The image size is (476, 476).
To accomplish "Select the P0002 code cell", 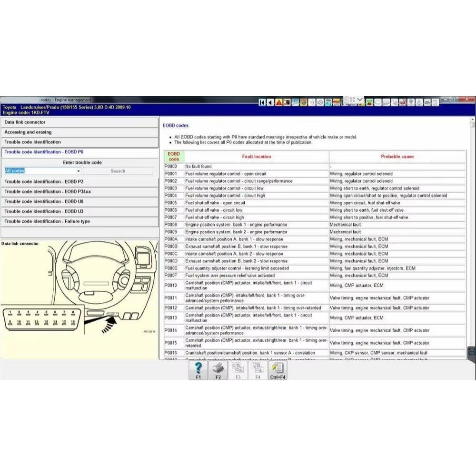I will (x=174, y=181).
